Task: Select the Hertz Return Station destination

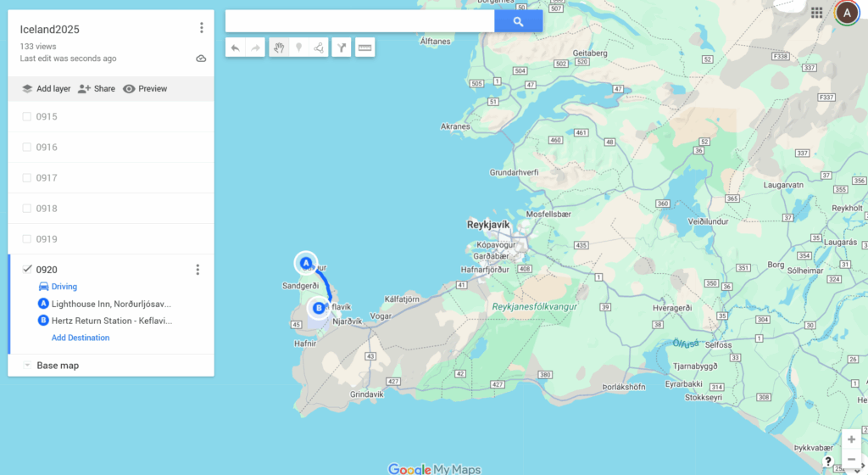Action: pyautogui.click(x=111, y=321)
